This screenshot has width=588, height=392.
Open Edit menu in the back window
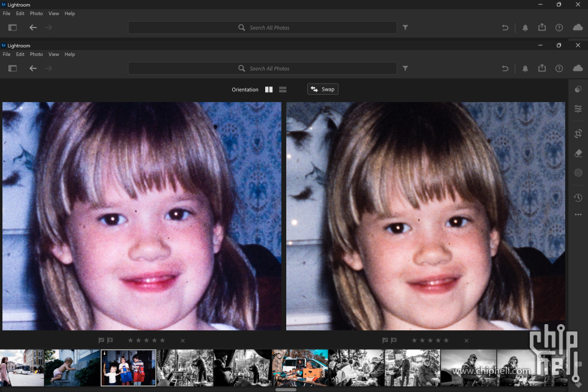tap(20, 13)
